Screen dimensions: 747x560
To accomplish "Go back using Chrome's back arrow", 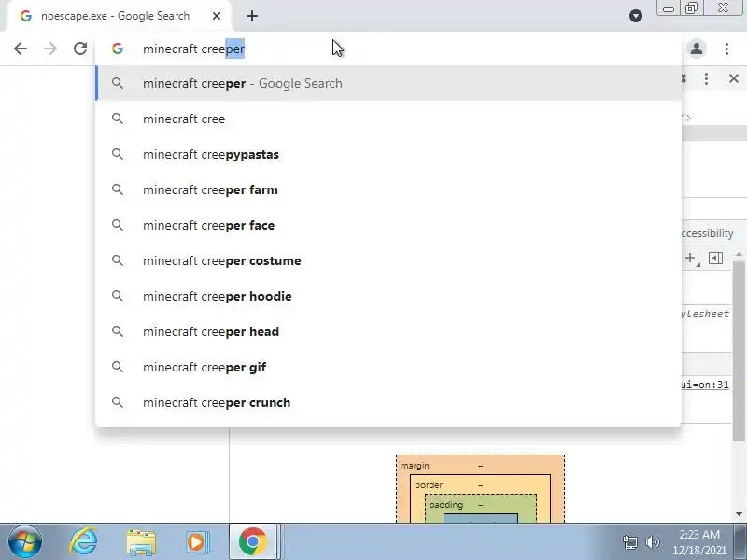I will [x=21, y=49].
